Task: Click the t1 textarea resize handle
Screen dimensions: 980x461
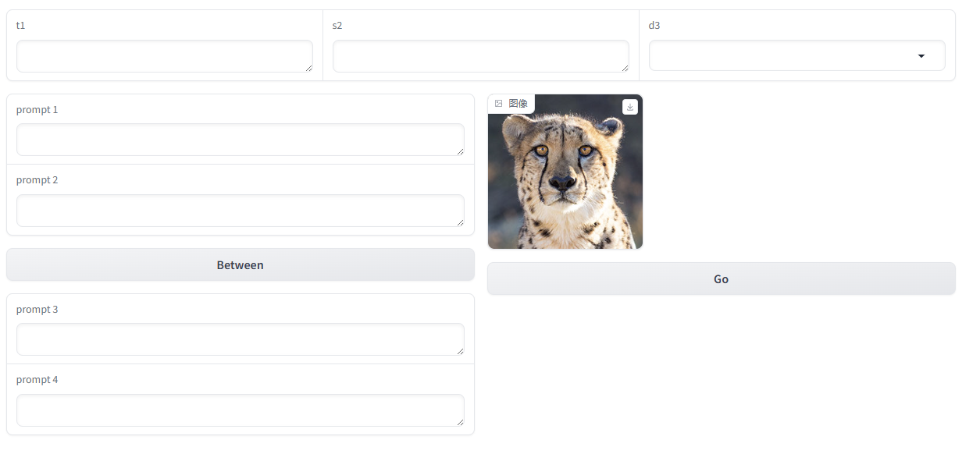Action: pyautogui.click(x=308, y=68)
